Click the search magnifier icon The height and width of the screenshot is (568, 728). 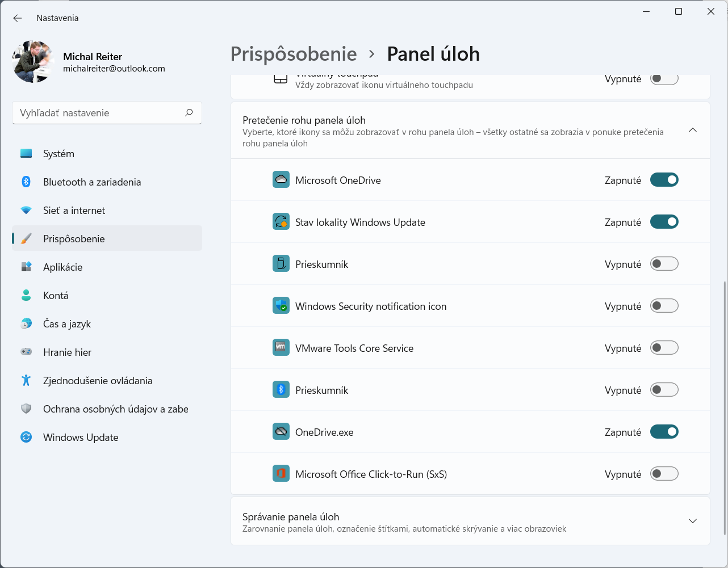(189, 113)
